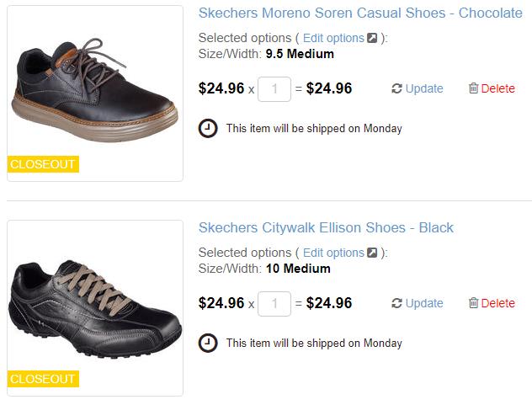Delete the Citywalk Ellison Black shoes from cart
Screen dimensions: 532x405
[497, 303]
